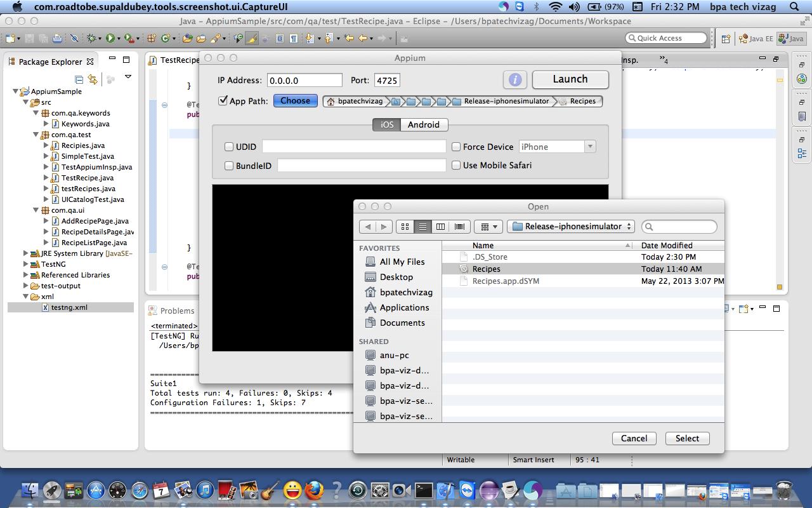Click the IP Address input field

tap(304, 81)
